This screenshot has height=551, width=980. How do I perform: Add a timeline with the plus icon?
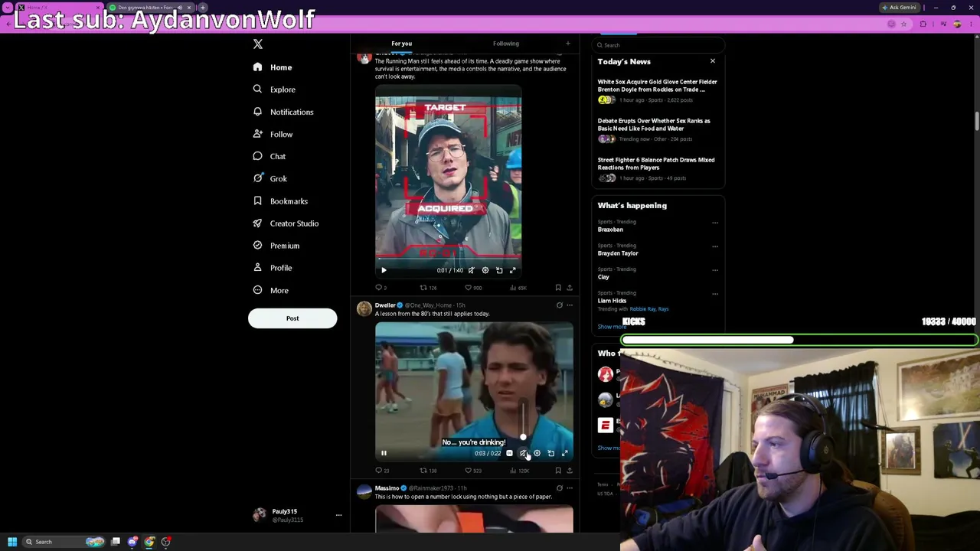[x=568, y=44]
